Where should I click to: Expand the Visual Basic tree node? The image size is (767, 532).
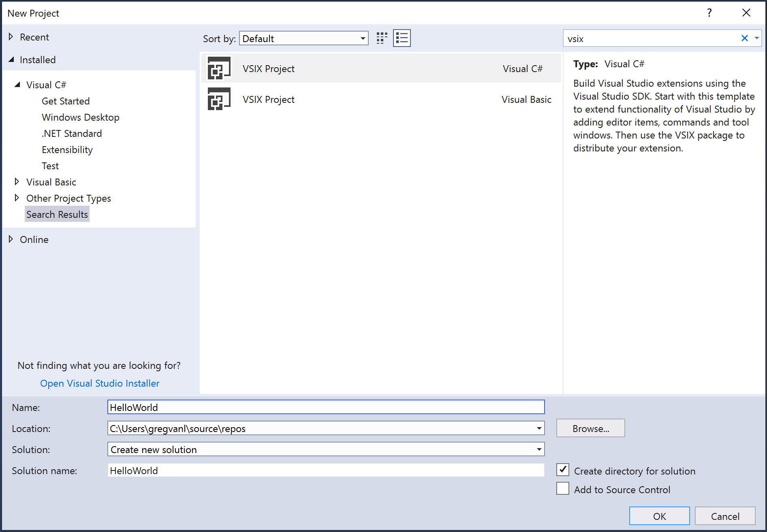pyautogui.click(x=17, y=182)
